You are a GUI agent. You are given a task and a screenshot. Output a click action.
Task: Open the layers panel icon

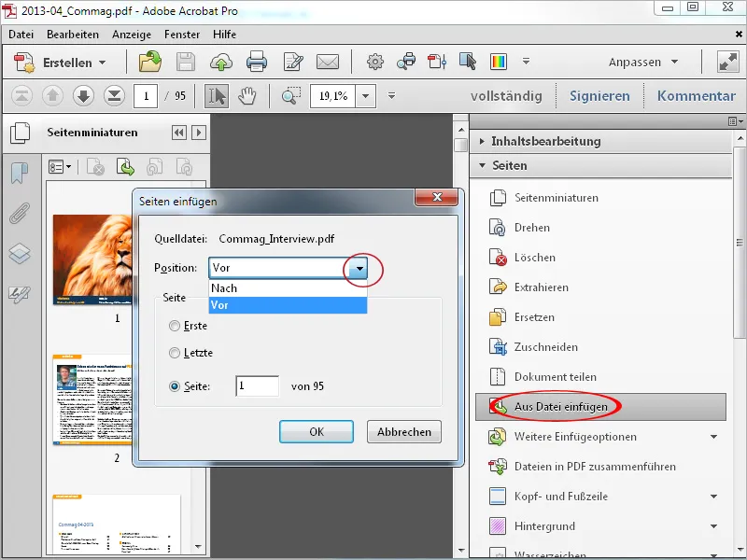(20, 253)
